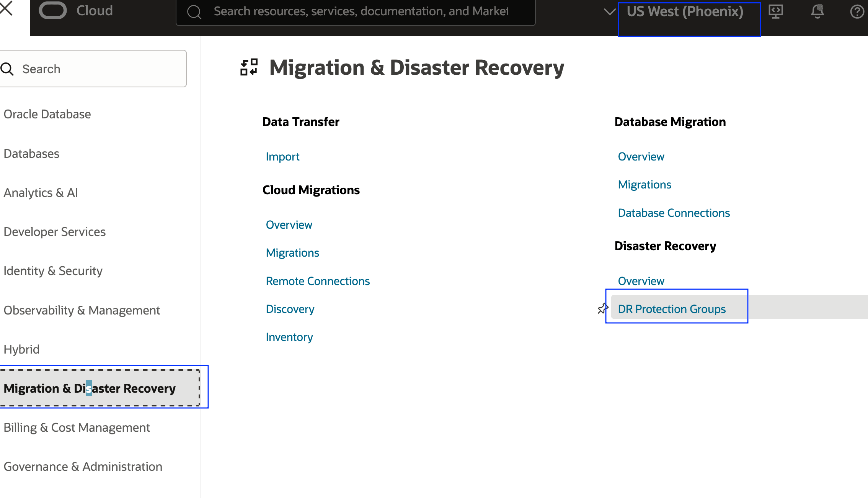Open the help question mark icon

tap(857, 11)
